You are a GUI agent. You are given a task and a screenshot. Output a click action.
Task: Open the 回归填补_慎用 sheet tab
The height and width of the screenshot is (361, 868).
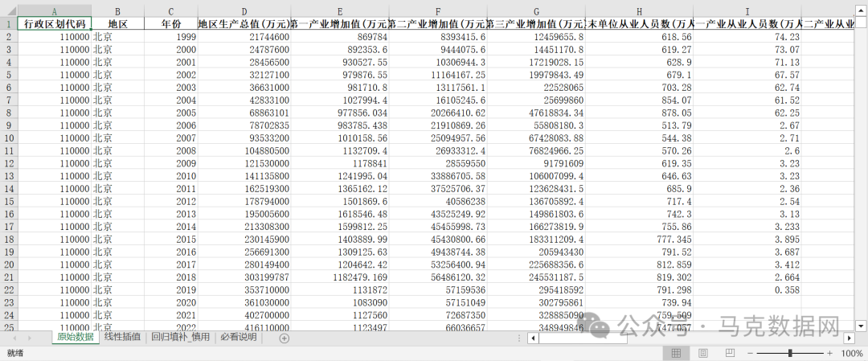click(181, 337)
